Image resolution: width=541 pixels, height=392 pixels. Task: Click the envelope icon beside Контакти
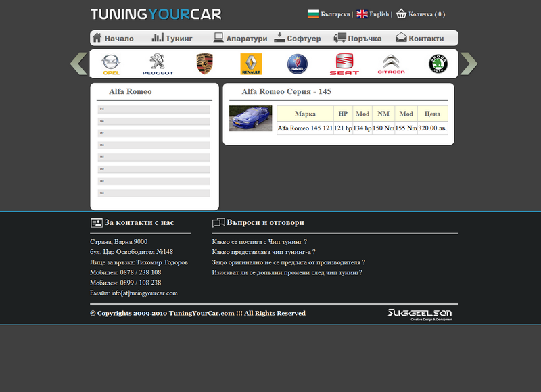click(401, 38)
